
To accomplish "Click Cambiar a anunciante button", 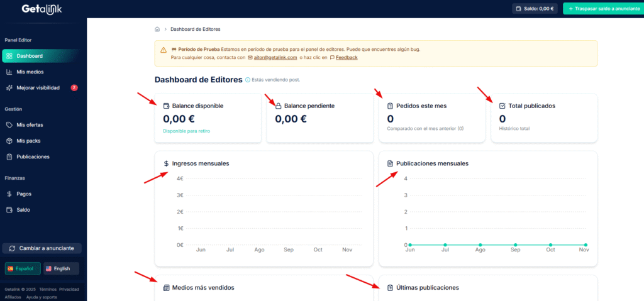I will point(42,248).
